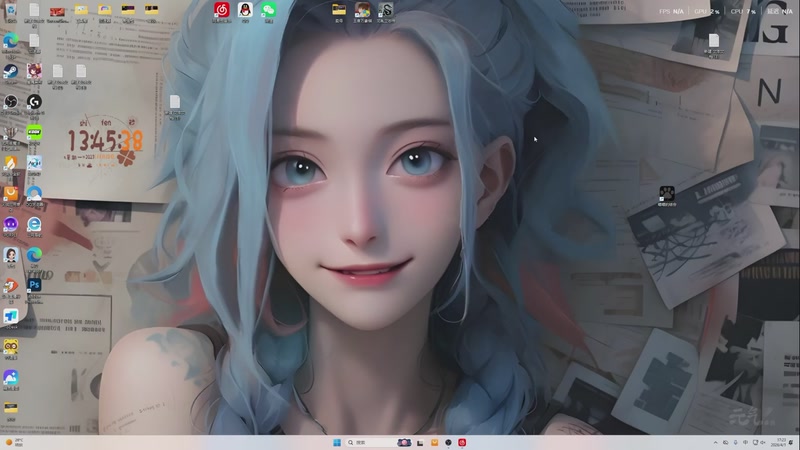Launch the QQ penguin desktop shortcut
Screen dimensions: 800x450
click(245, 10)
